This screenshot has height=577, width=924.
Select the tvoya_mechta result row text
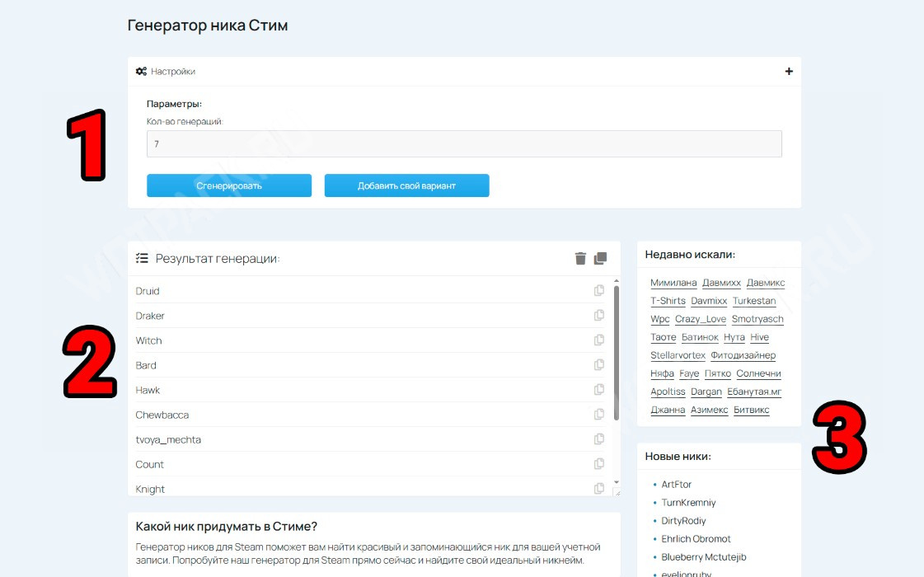click(168, 439)
